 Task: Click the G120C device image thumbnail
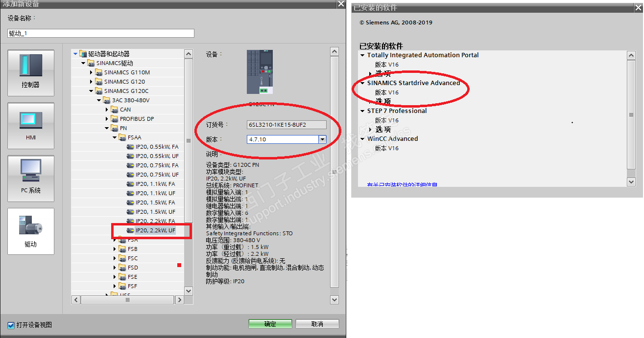[260, 72]
